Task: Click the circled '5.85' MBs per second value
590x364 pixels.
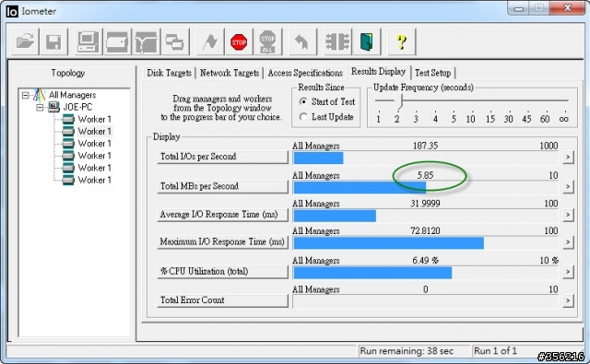Action: click(426, 176)
